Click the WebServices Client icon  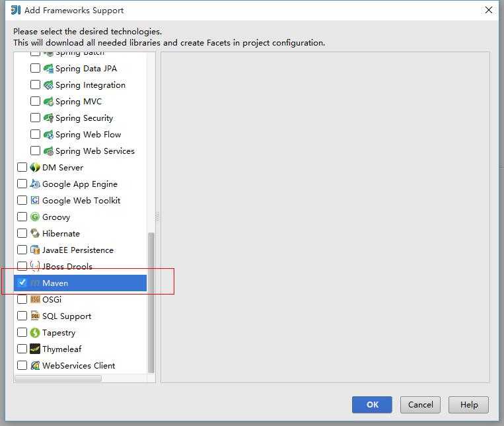pos(35,366)
